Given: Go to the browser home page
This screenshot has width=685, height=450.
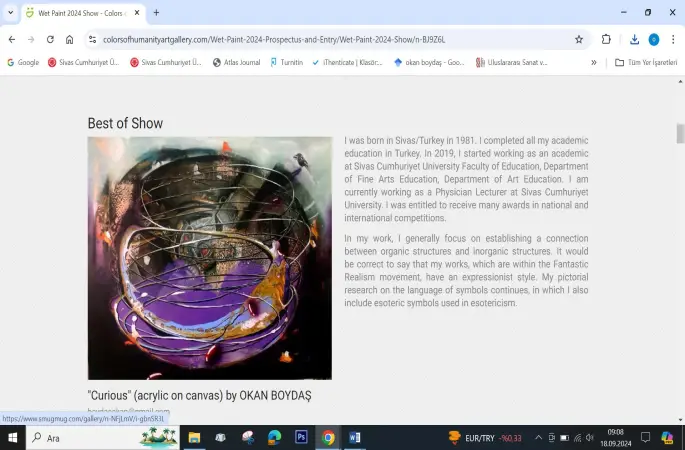Looking at the screenshot, I should [x=69, y=39].
